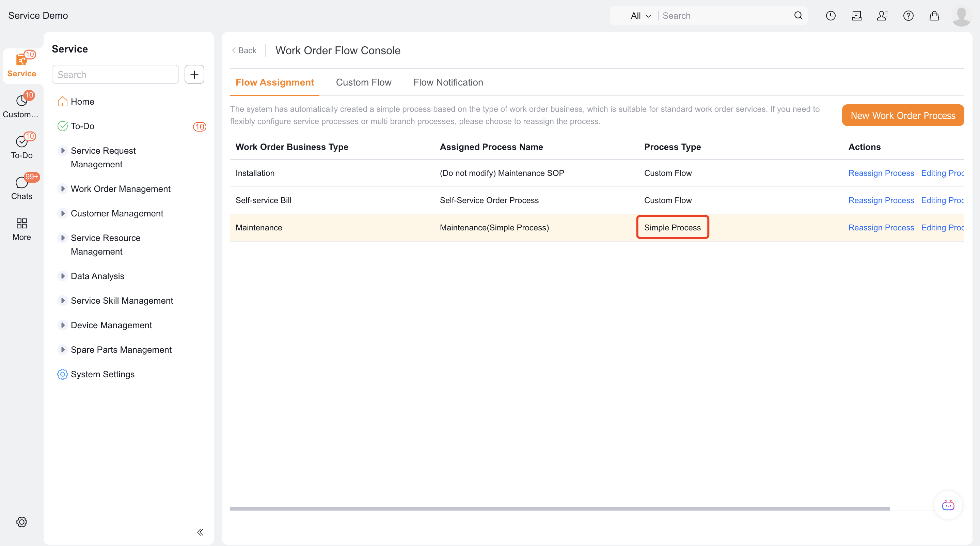The width and height of the screenshot is (980, 546).
Task: Switch to the Custom Flow tab
Action: pyautogui.click(x=363, y=82)
